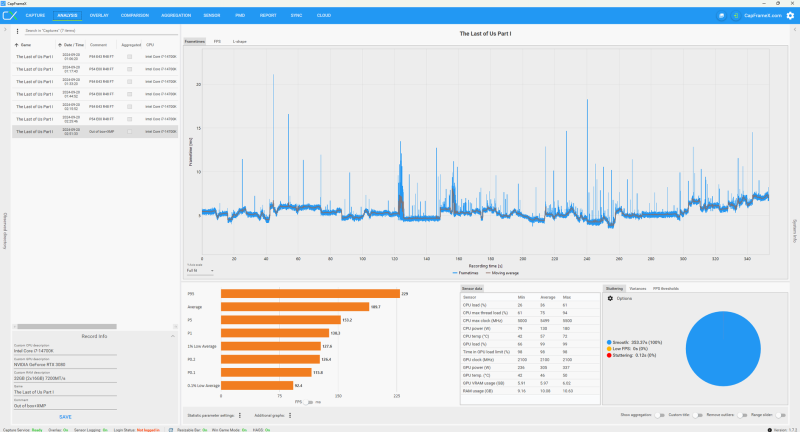Click the GPU VRAM usage (GB) row
Image resolution: width=800 pixels, height=432 pixels.
coord(530,383)
